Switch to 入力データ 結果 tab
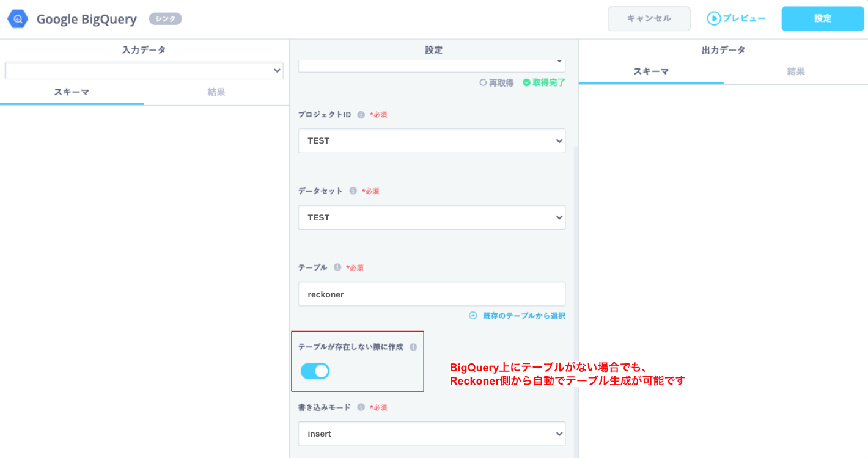The width and height of the screenshot is (868, 458). click(x=216, y=92)
